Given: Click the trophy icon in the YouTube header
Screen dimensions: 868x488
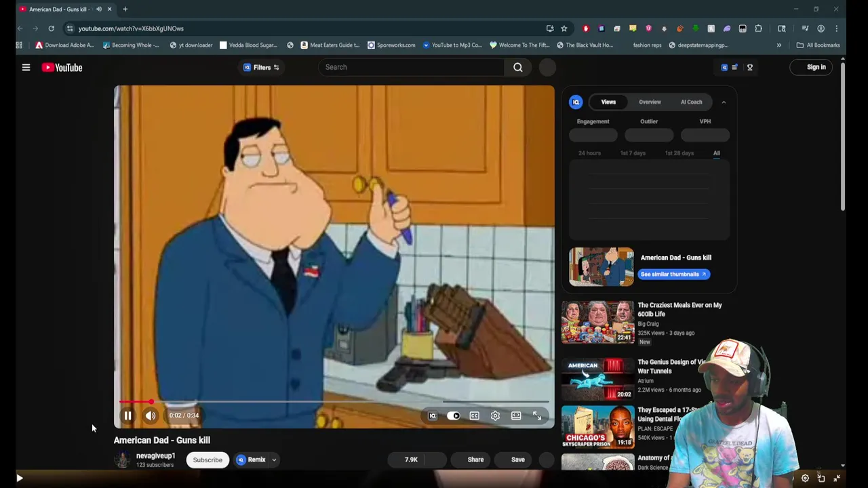Looking at the screenshot, I should pos(750,67).
